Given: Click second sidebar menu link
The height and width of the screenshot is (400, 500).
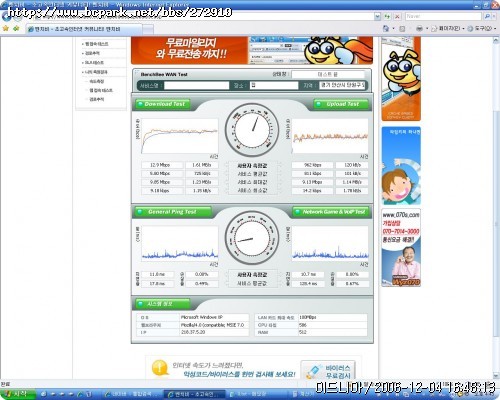Looking at the screenshot, I should coord(92,53).
